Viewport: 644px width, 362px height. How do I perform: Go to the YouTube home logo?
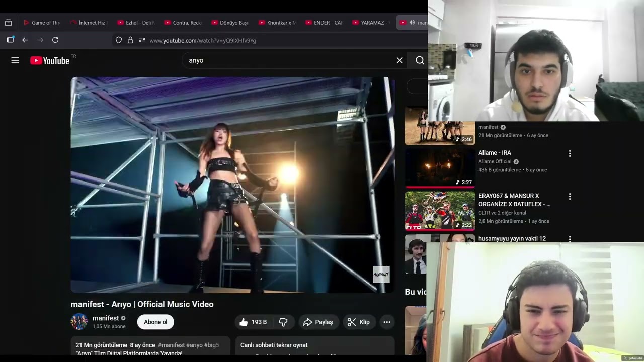click(50, 60)
